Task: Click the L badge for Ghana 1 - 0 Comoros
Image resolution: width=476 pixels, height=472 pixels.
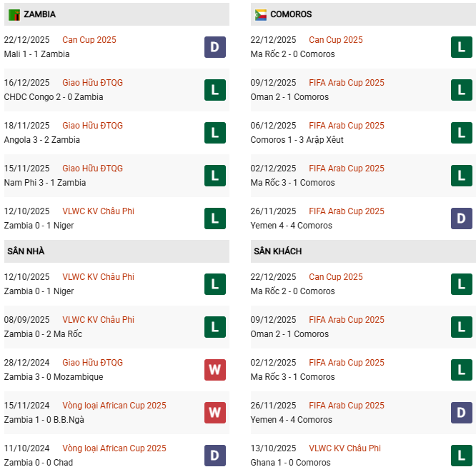Action: tap(462, 456)
